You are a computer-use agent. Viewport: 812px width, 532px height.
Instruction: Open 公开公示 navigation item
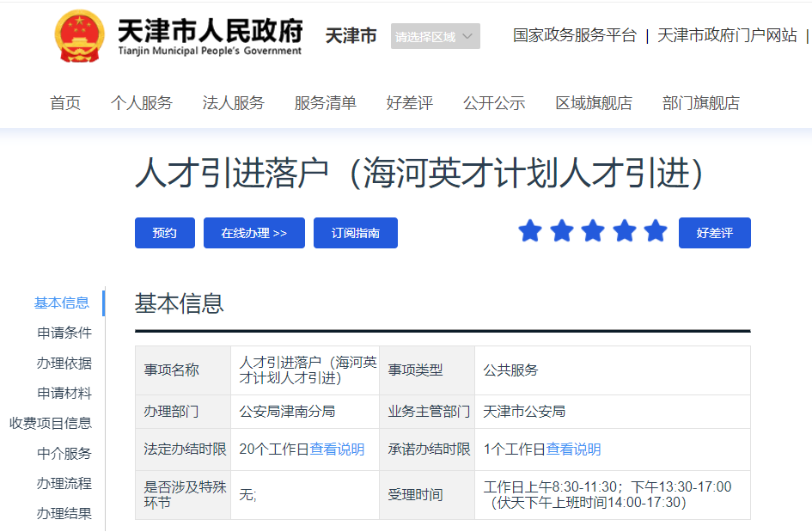pyautogui.click(x=494, y=103)
